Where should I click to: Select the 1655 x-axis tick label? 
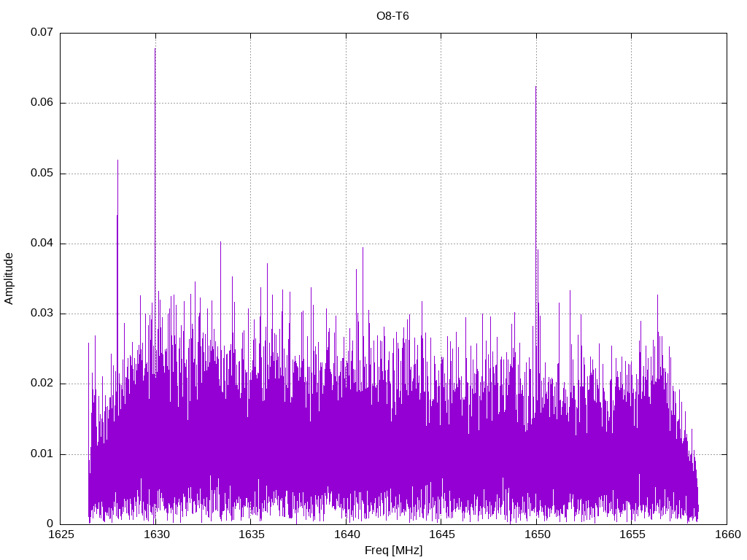pyautogui.click(x=631, y=534)
